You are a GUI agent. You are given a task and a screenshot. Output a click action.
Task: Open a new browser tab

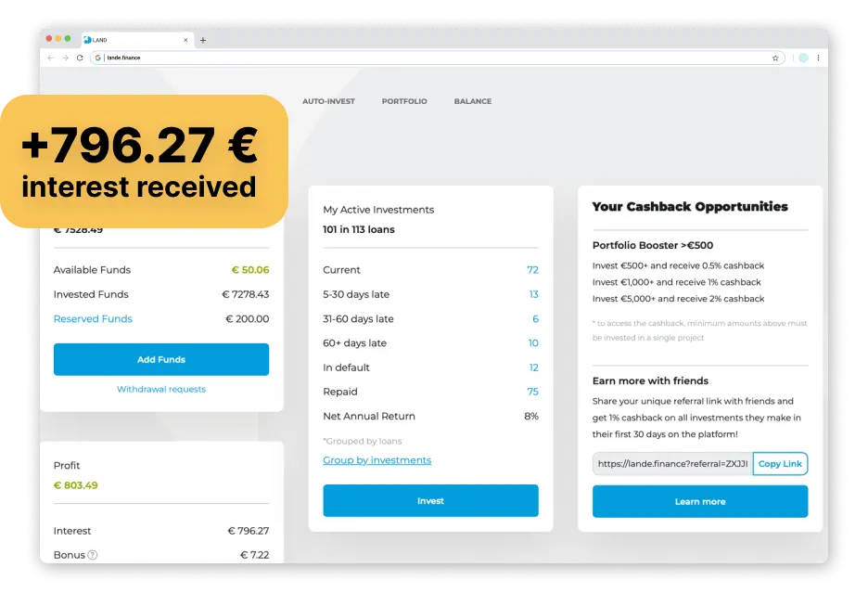point(203,40)
